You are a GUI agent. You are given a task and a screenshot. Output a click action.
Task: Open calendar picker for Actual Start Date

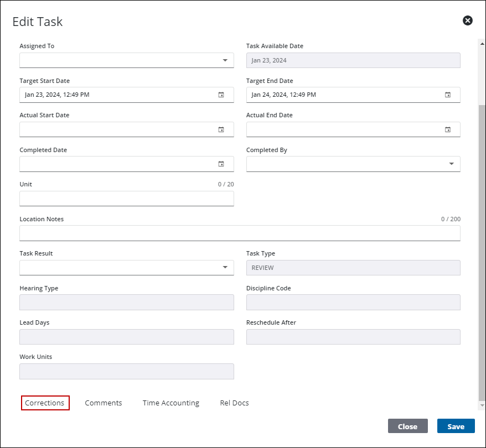[221, 130]
